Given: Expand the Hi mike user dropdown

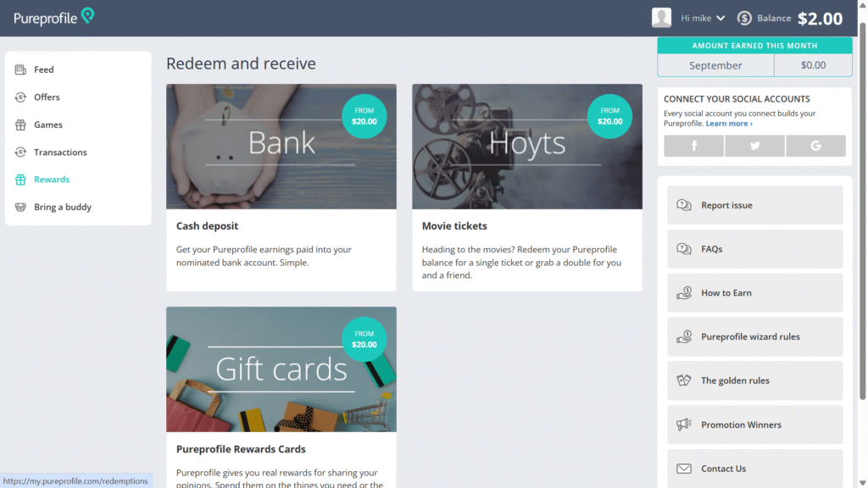Looking at the screenshot, I should pos(703,18).
